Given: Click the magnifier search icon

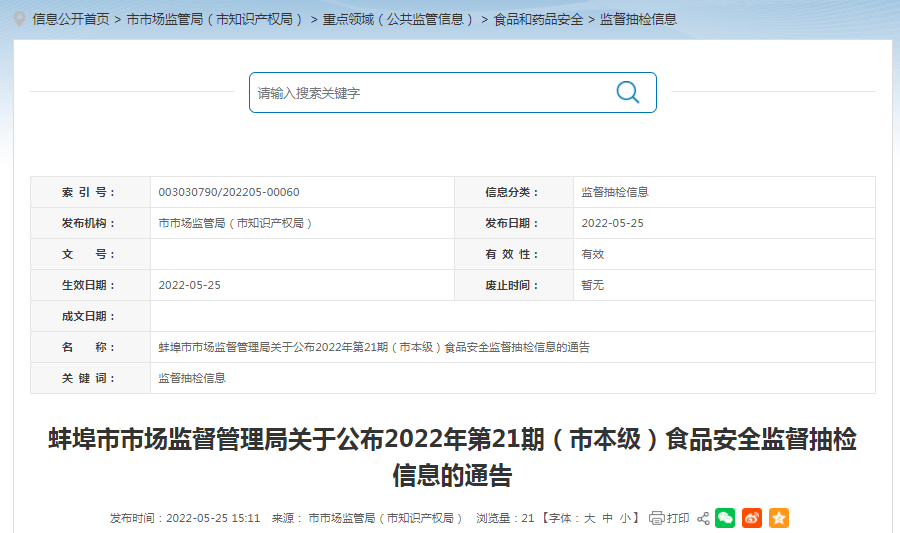Looking at the screenshot, I should (x=627, y=92).
